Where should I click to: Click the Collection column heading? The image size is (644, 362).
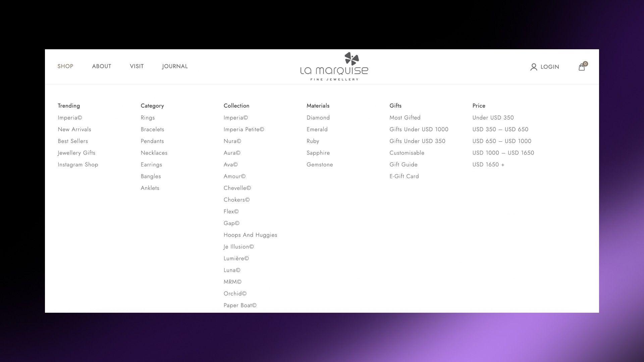236,106
